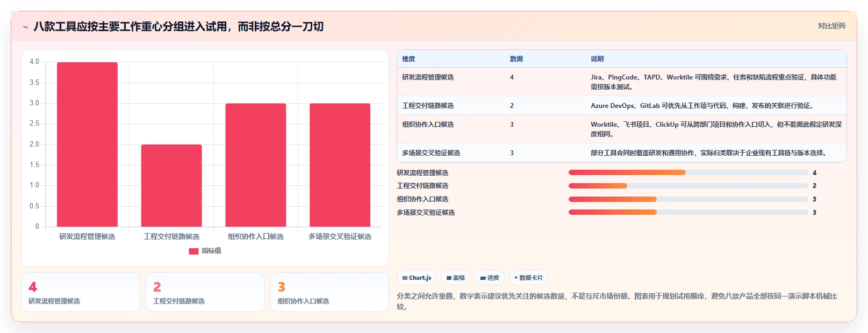Open the stat card showing 2 工程交付链路候选
Viewport: 868px width, 333px height.
(x=205, y=292)
